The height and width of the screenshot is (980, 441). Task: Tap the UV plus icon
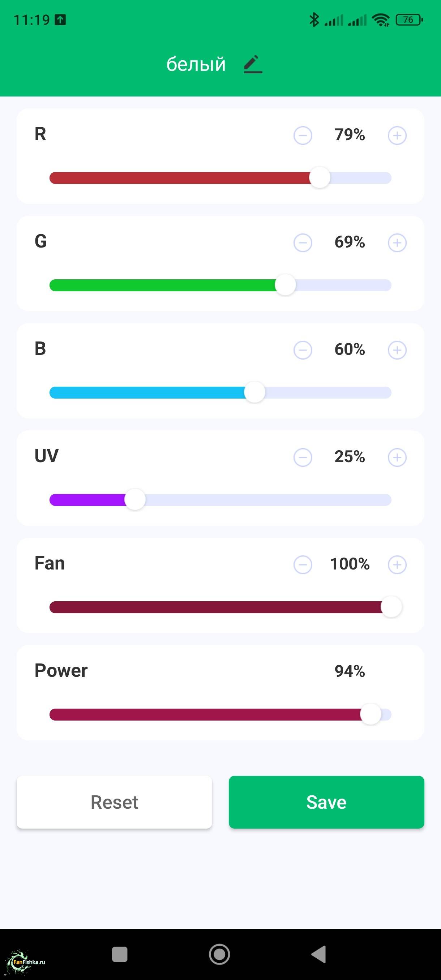click(397, 457)
